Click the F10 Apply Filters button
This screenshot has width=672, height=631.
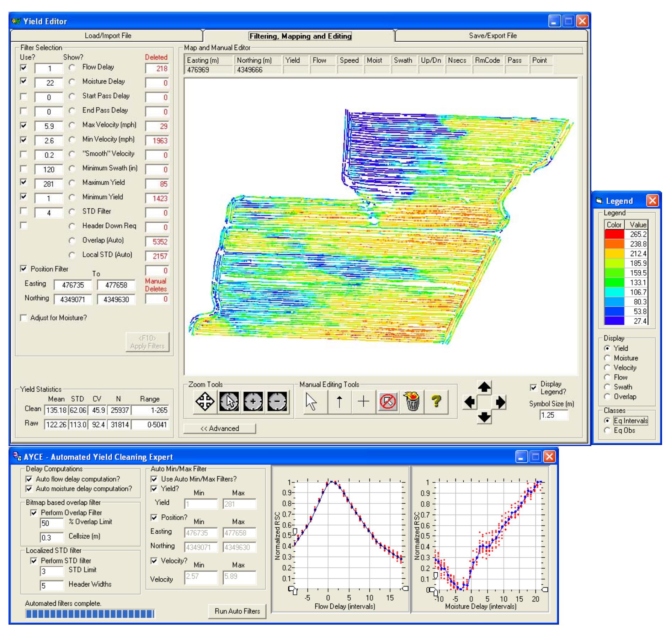pyautogui.click(x=147, y=342)
